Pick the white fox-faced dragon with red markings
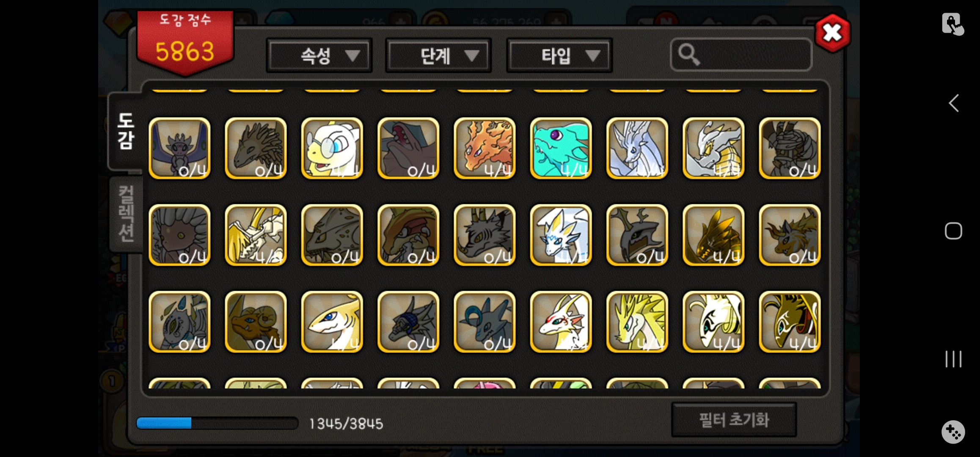This screenshot has width=980, height=457. coord(561,322)
